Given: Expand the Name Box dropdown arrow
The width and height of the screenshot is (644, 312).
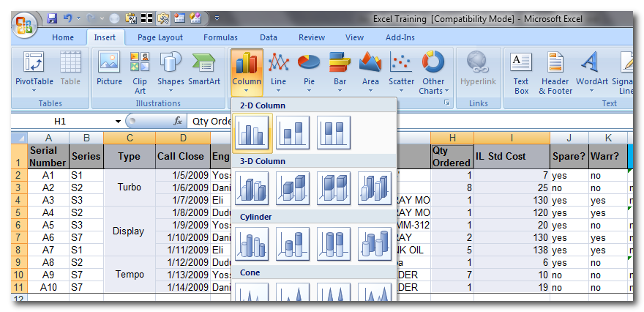Looking at the screenshot, I should pos(118,122).
